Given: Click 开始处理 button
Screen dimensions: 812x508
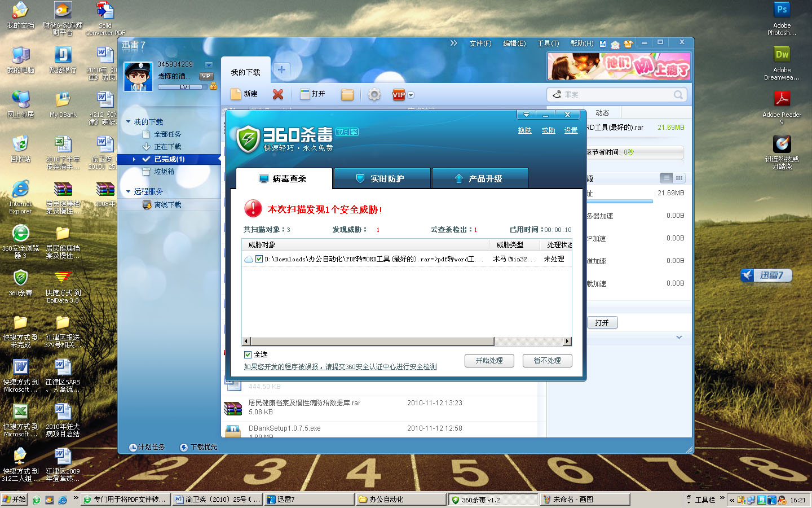Looking at the screenshot, I should coord(489,361).
